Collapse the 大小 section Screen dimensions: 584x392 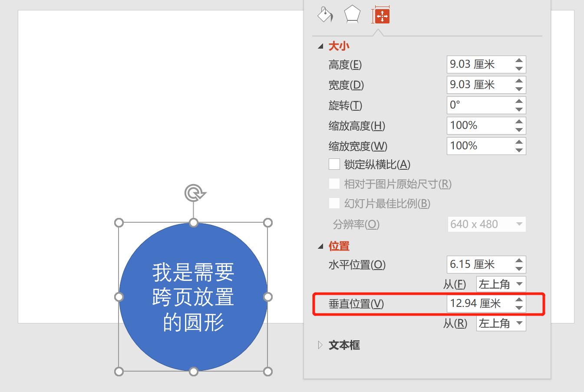[320, 45]
